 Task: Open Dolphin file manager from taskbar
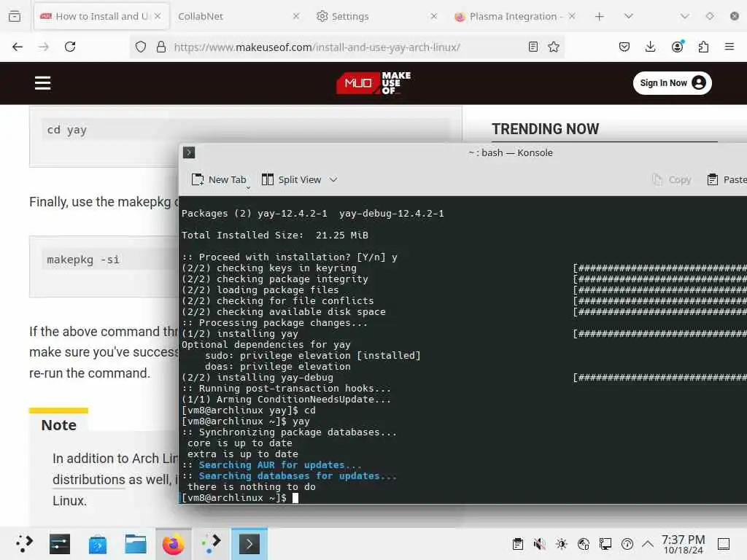[x=135, y=544]
